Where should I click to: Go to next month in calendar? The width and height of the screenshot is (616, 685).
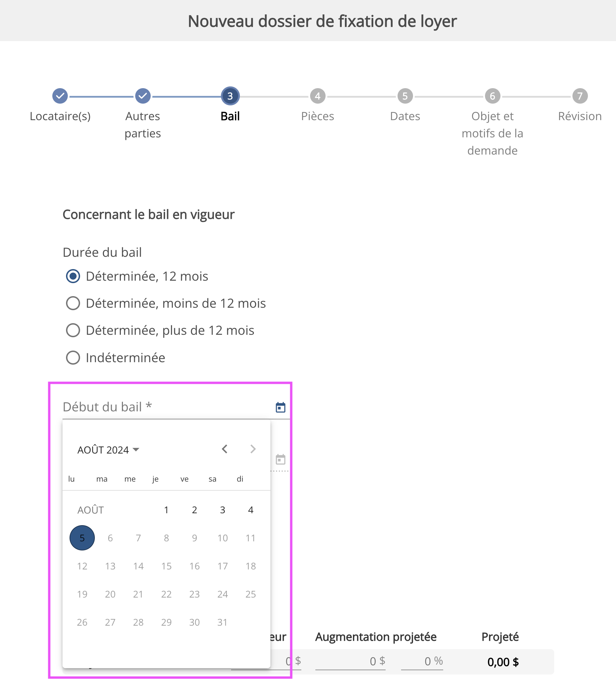(x=253, y=449)
